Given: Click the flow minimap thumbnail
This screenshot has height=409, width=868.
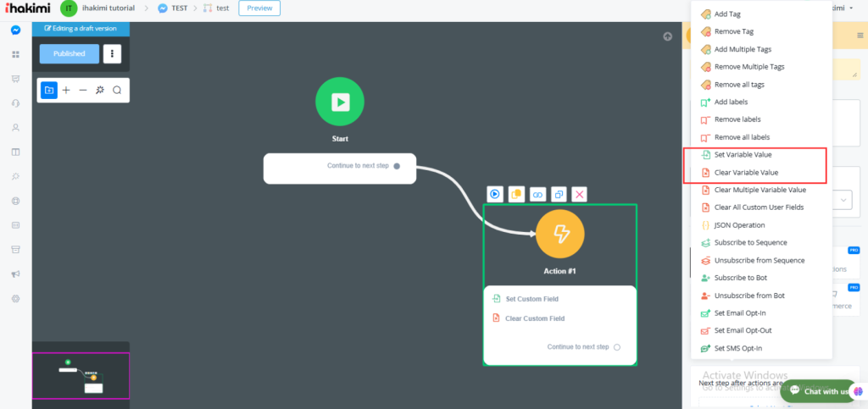Looking at the screenshot, I should (x=81, y=375).
